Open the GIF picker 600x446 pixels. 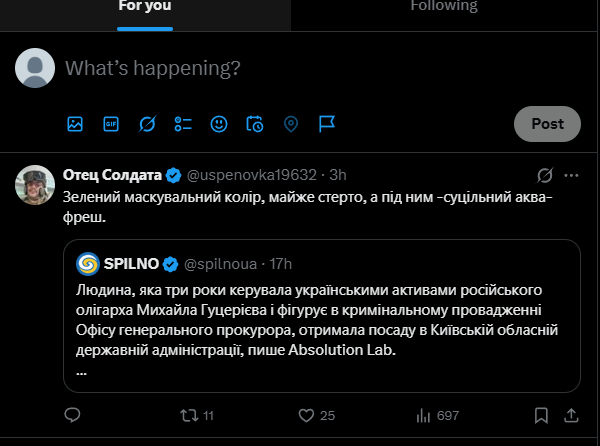(x=111, y=124)
